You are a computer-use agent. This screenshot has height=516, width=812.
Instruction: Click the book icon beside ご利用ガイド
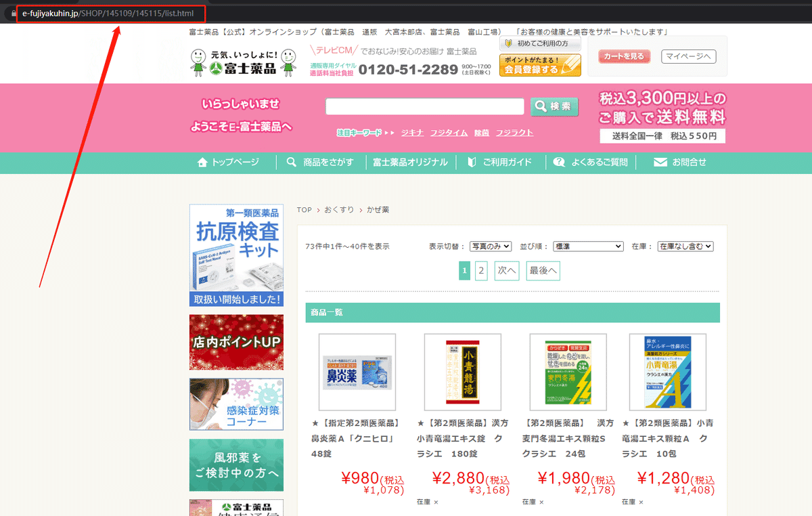[x=472, y=163]
